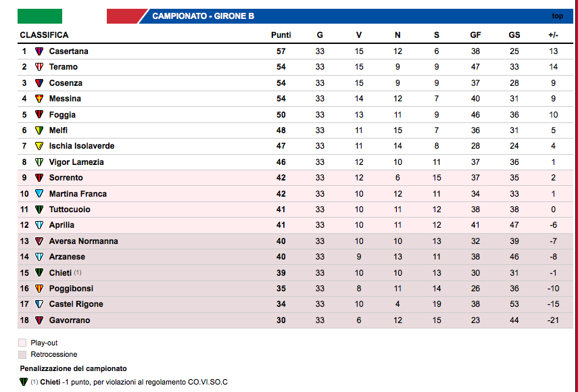This screenshot has height=392, width=578.
Task: Click the Gavorrano team crest icon
Action: 39,320
